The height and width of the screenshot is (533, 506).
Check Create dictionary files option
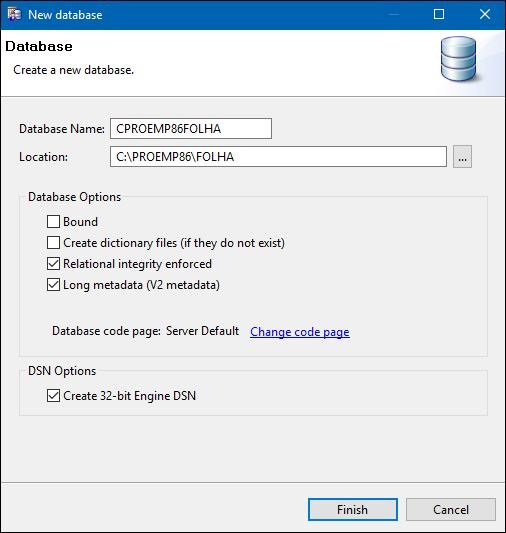[53, 243]
